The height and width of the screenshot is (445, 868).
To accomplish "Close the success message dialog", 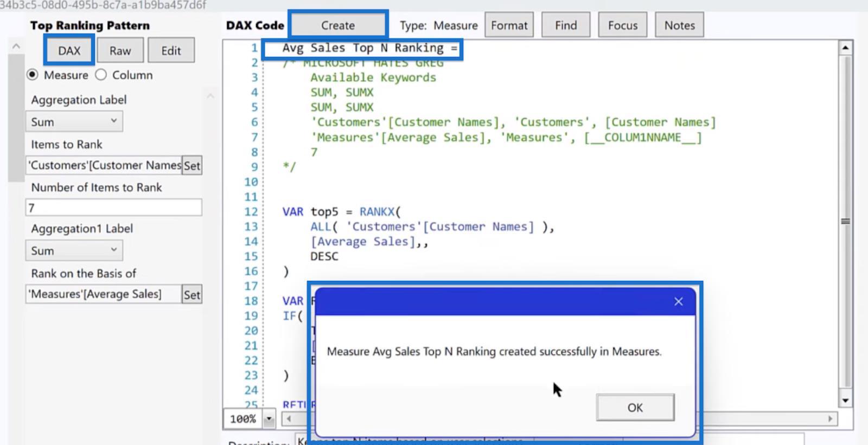I will tap(678, 301).
